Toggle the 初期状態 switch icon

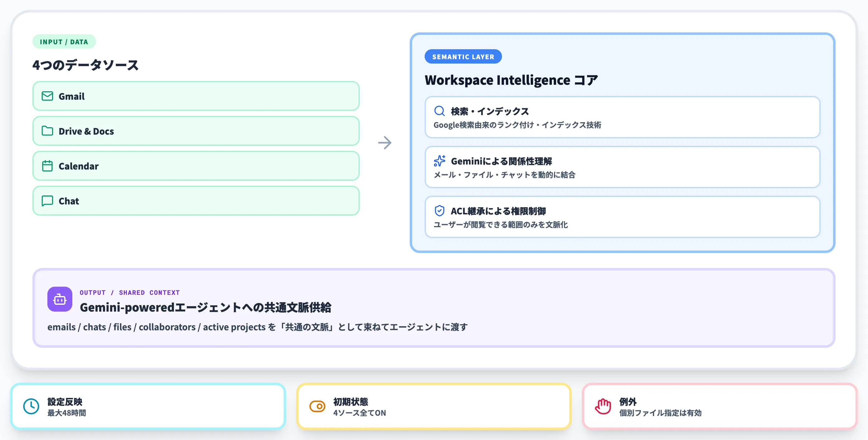(x=317, y=406)
